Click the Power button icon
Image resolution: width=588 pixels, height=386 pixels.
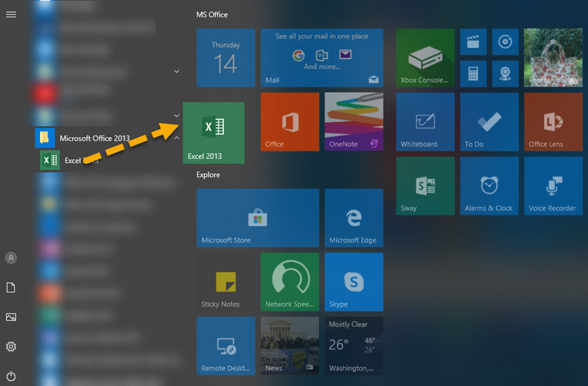pos(11,376)
